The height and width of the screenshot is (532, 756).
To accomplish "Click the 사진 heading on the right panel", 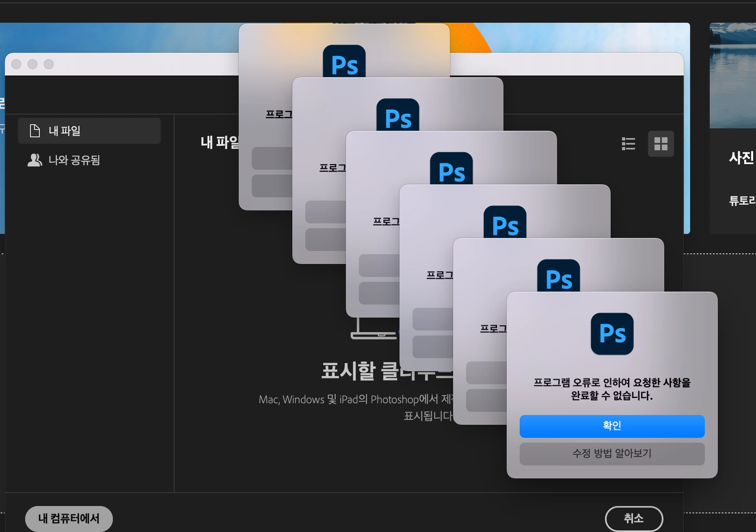I will [742, 158].
